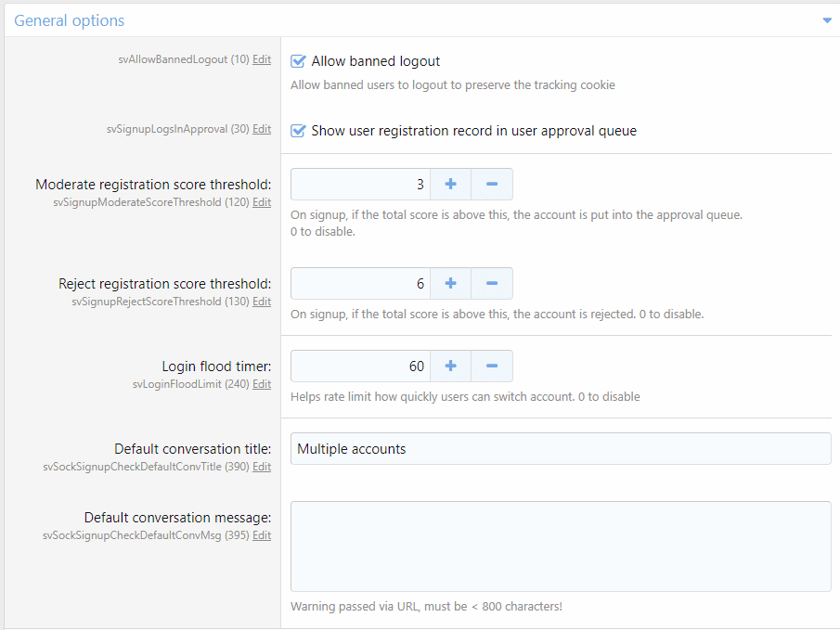The image size is (840, 630).
Task: Uncheck Allow banned logout checkbox
Action: (298, 61)
